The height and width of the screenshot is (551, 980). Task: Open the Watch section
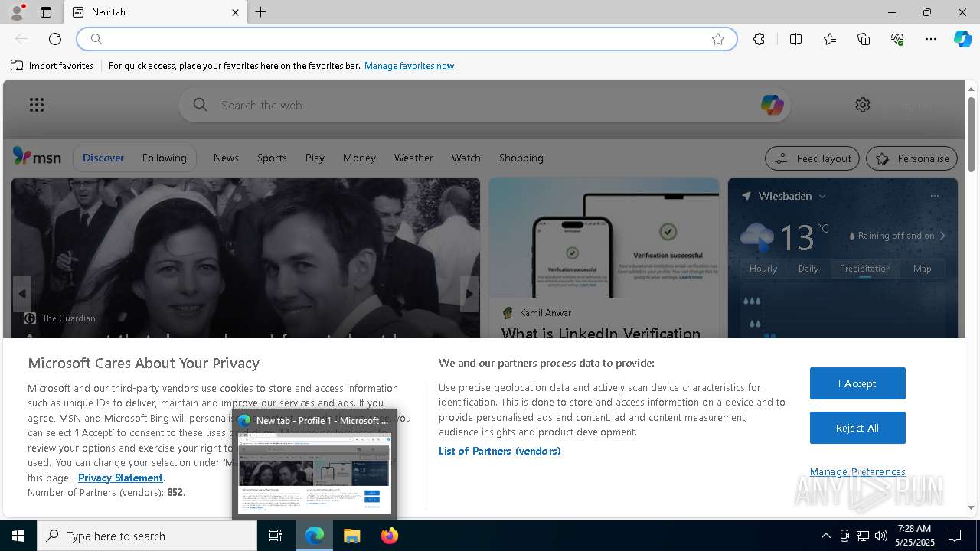pyautogui.click(x=465, y=158)
